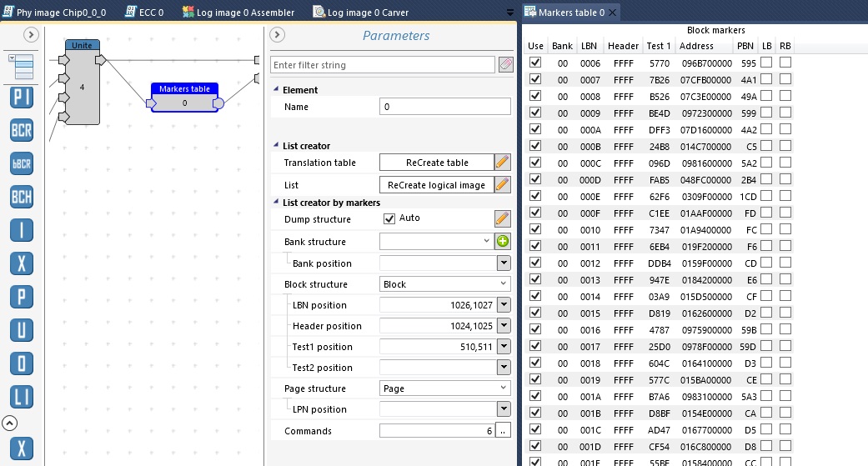The width and height of the screenshot is (868, 466).
Task: Switch to Phy image Chip0_0_0 tab
Action: click(x=54, y=13)
